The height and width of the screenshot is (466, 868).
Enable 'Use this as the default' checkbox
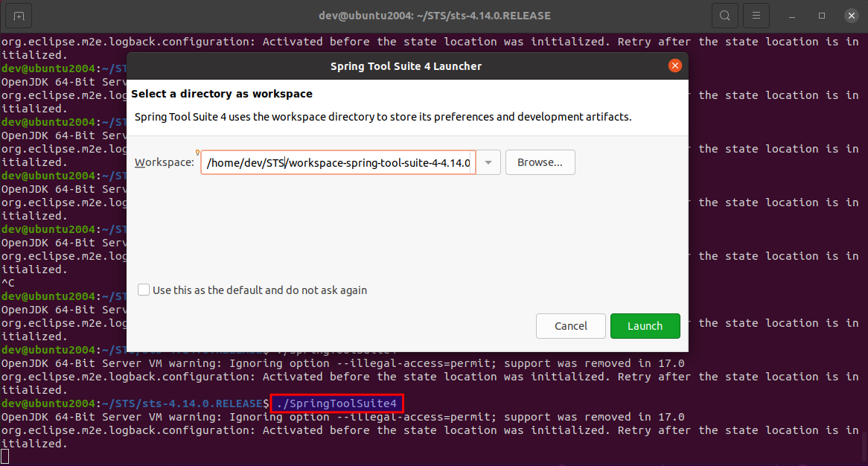[x=144, y=290]
